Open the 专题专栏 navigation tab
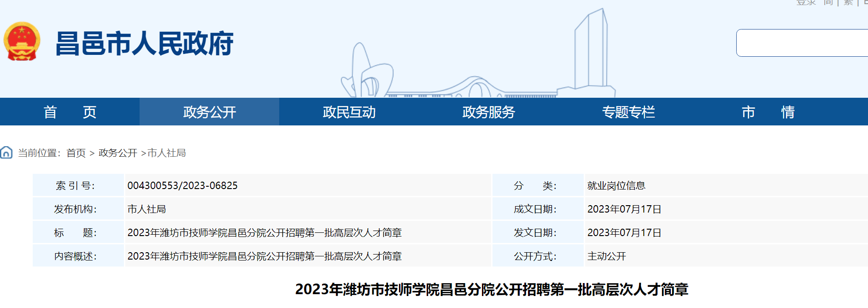 tap(628, 112)
